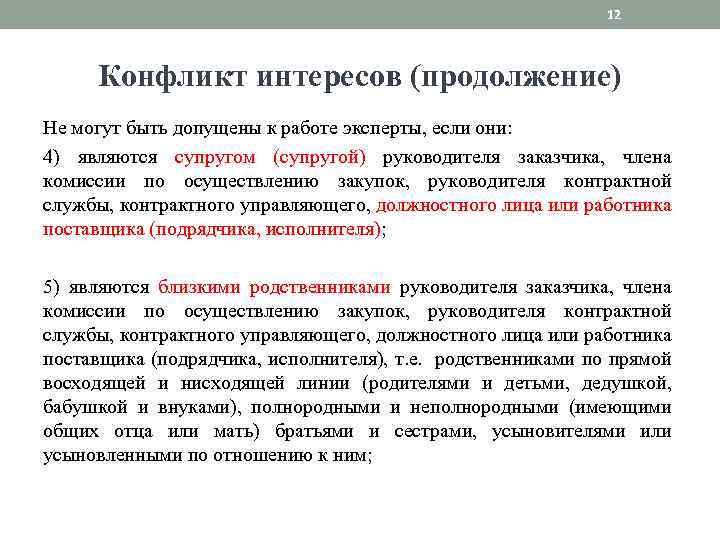Click the last line 'усыновленными по отношению к ним'

pyautogui.click(x=205, y=456)
